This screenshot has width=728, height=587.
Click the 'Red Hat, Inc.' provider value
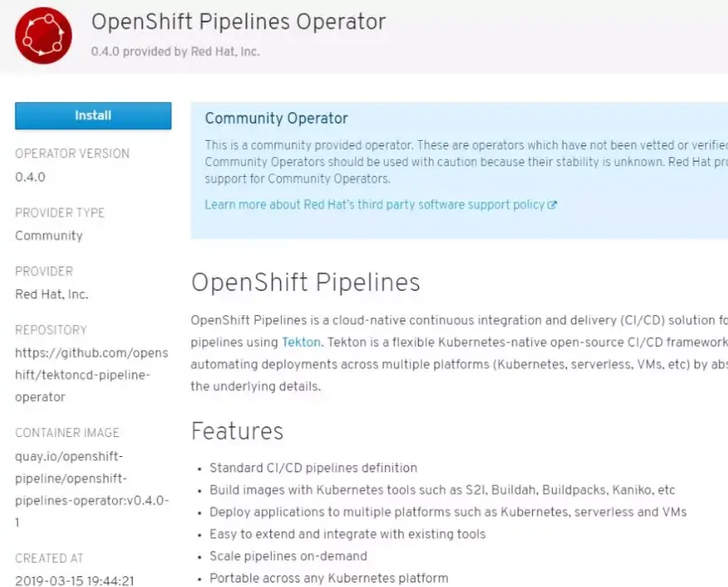point(51,294)
